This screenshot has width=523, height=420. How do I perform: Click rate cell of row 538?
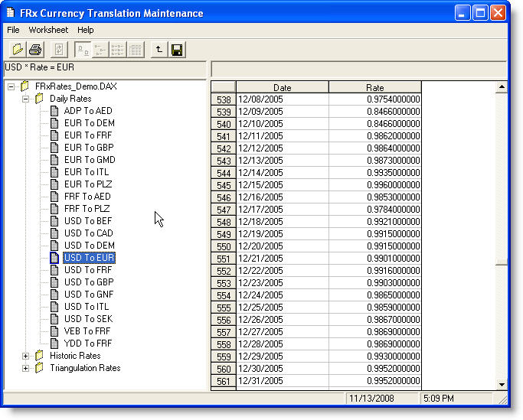[375, 99]
